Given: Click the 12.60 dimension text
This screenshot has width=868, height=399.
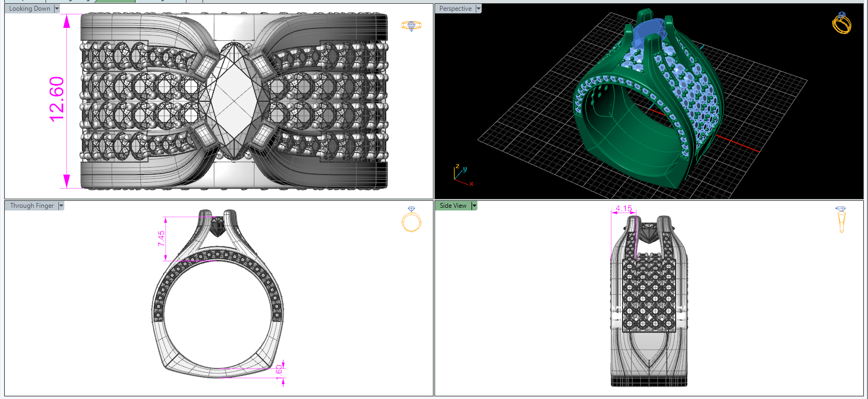Looking at the screenshot, I should pyautogui.click(x=57, y=99).
